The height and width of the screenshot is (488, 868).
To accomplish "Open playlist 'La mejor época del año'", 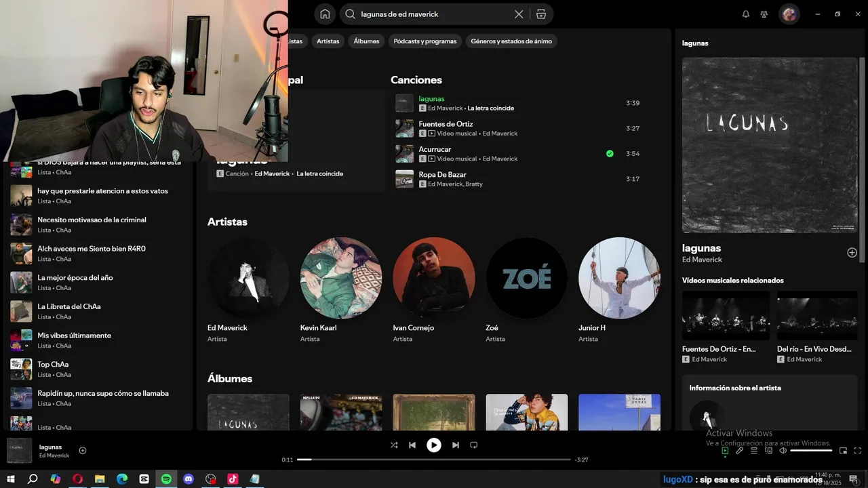I will 98,283.
